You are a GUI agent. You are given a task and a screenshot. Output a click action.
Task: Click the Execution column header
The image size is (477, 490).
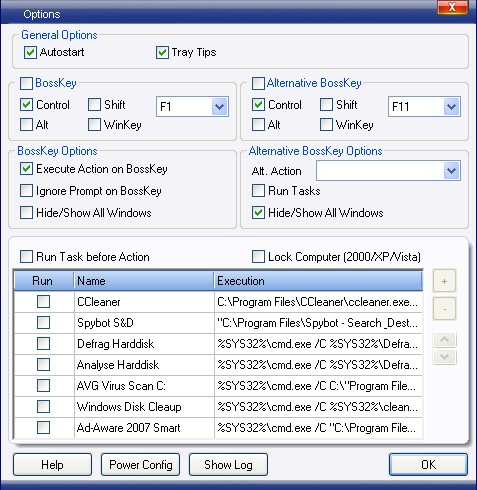coord(318,281)
